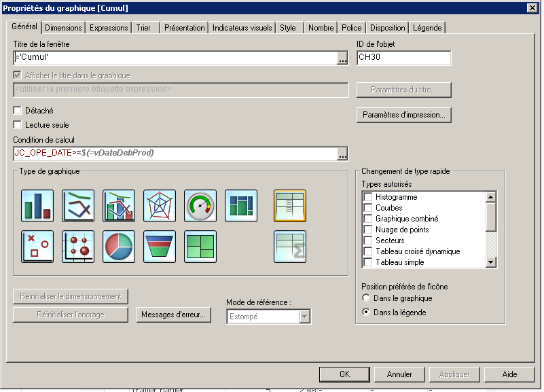The image size is (544, 392).
Task: Enable the Lecture seule checkbox
Action: click(x=18, y=124)
